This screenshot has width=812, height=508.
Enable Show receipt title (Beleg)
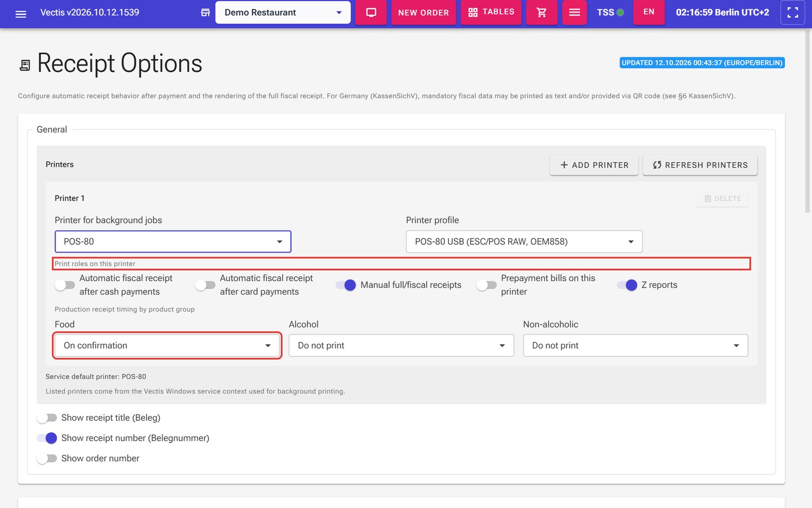click(x=47, y=418)
